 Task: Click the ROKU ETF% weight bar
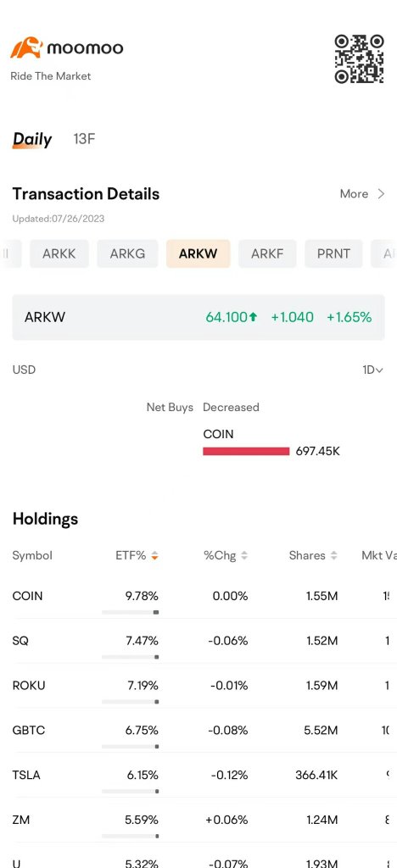pyautogui.click(x=131, y=701)
